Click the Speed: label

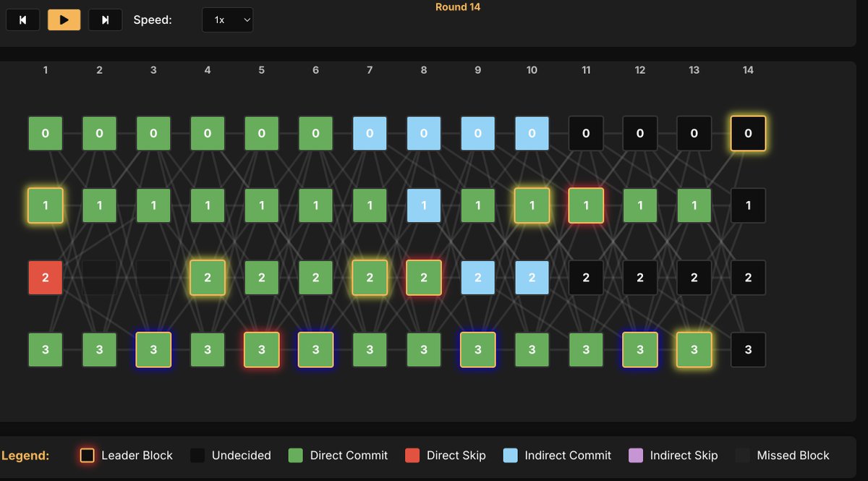pos(153,20)
